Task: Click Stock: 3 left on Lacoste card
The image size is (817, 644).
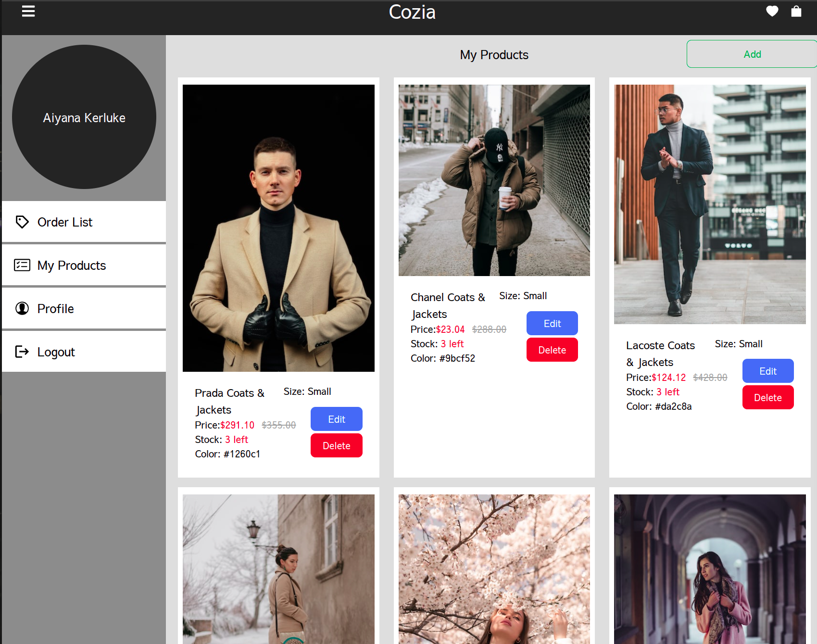Action: [x=653, y=392]
